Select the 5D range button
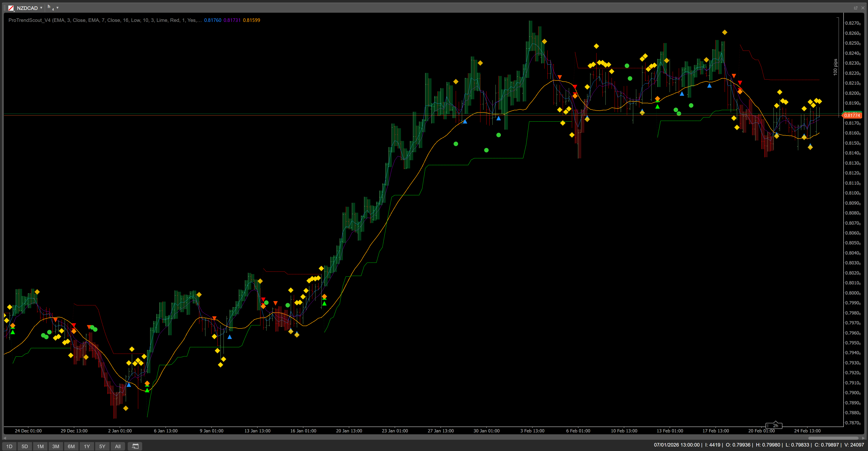 pyautogui.click(x=25, y=446)
